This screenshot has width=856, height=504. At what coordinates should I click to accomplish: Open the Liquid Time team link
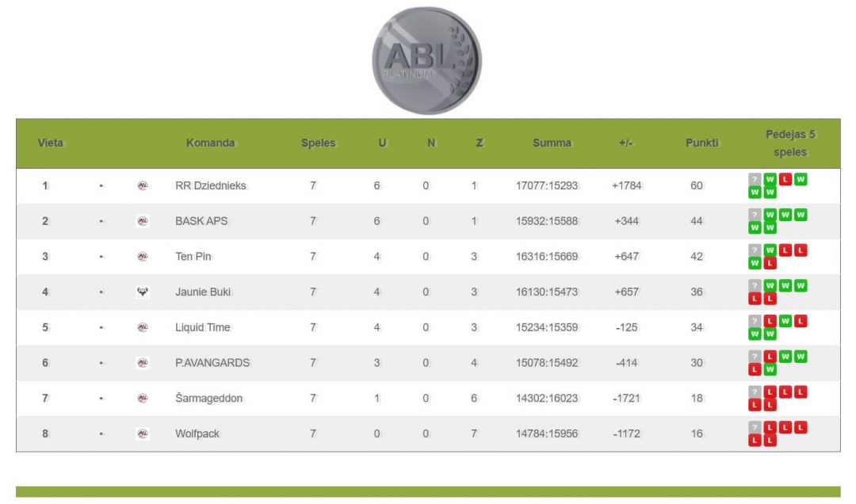tap(203, 327)
